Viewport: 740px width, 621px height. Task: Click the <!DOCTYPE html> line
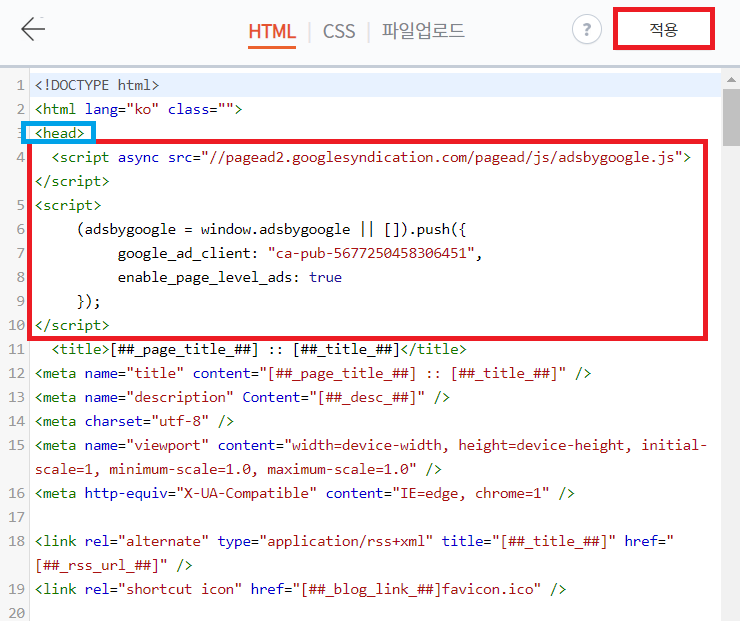coord(97,85)
